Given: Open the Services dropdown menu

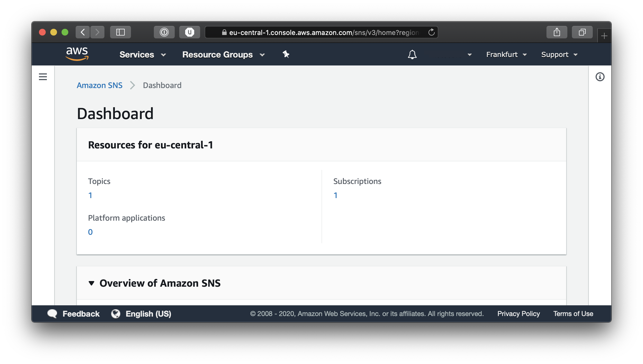Looking at the screenshot, I should (x=143, y=54).
